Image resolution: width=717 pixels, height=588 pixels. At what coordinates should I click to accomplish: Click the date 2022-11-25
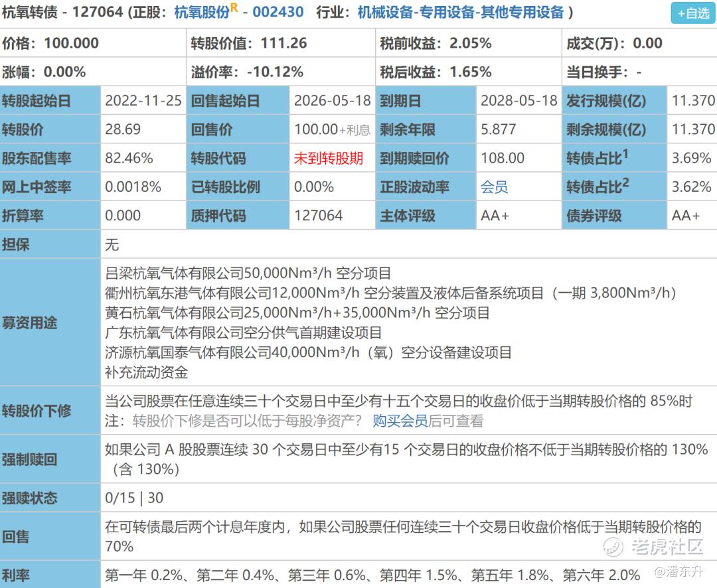[143, 101]
